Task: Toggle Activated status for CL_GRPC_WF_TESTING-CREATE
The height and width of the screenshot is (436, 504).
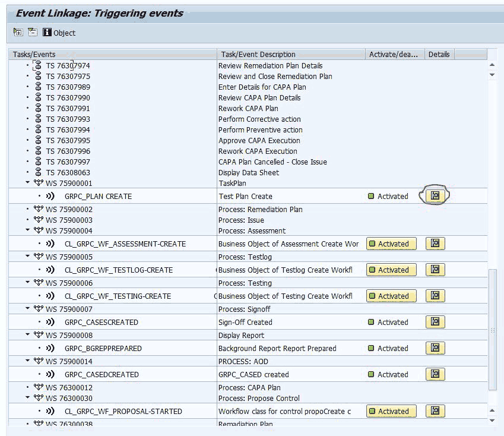Action: [x=391, y=296]
